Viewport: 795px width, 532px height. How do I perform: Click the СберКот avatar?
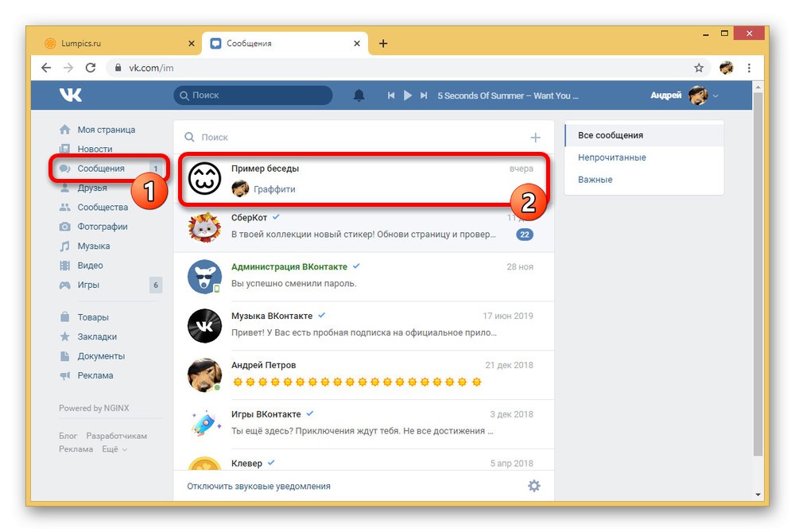[x=204, y=227]
